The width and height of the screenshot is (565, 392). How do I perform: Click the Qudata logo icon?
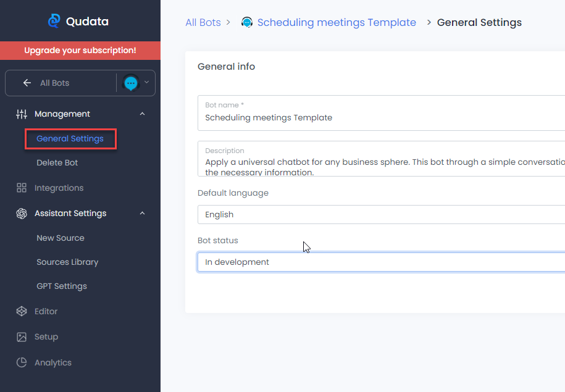pos(54,21)
